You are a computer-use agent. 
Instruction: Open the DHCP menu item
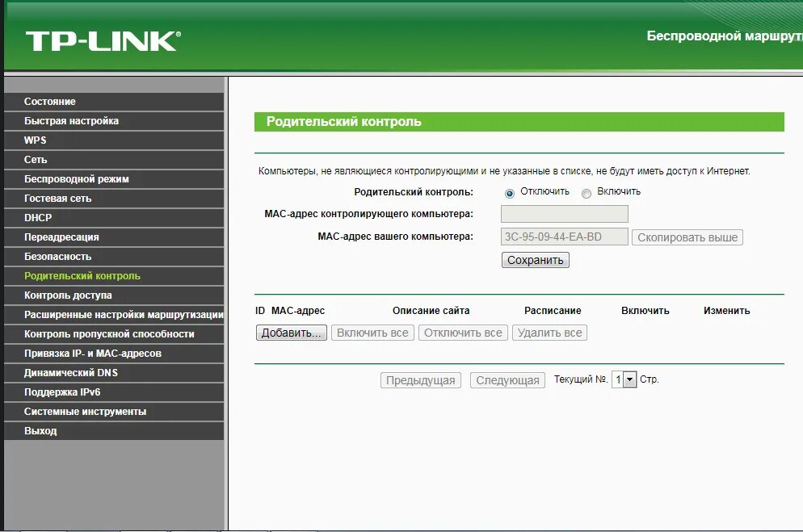114,218
